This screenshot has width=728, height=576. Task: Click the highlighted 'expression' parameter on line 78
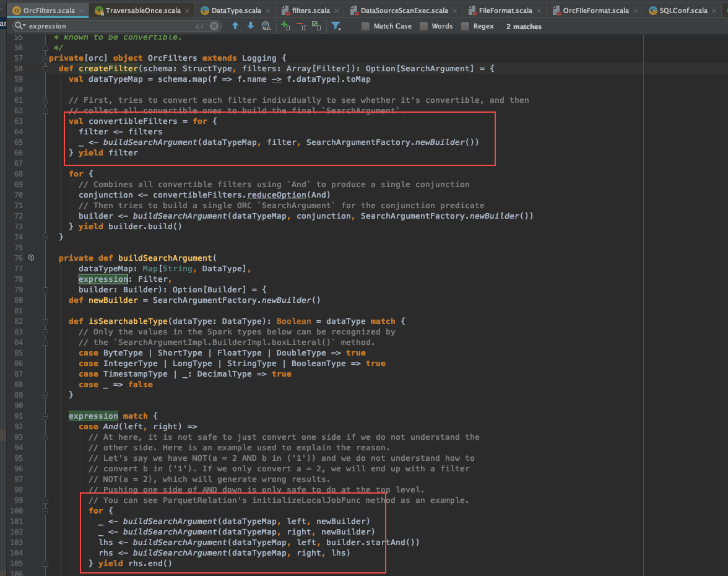pyautogui.click(x=103, y=279)
